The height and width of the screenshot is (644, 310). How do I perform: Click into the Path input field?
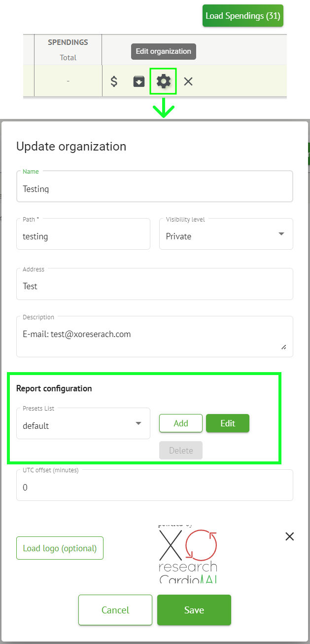pyautogui.click(x=83, y=236)
